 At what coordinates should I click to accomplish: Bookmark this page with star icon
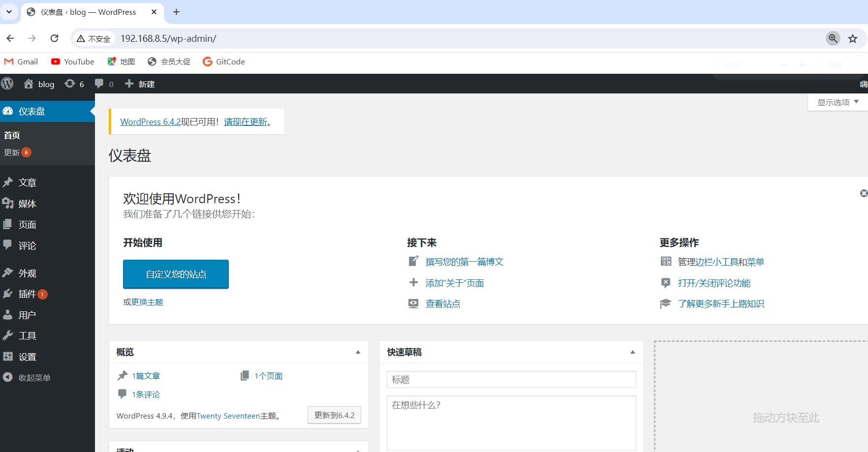(x=853, y=38)
